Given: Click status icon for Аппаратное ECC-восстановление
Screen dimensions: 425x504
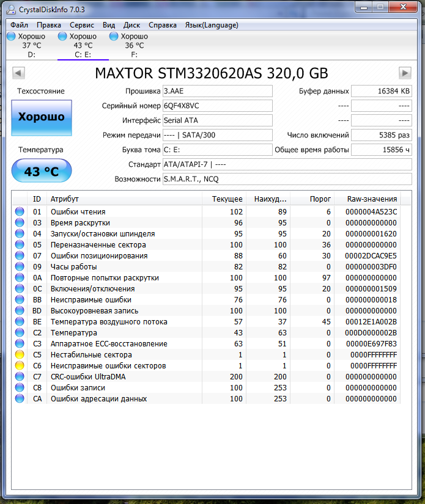Looking at the screenshot, I should [x=20, y=343].
